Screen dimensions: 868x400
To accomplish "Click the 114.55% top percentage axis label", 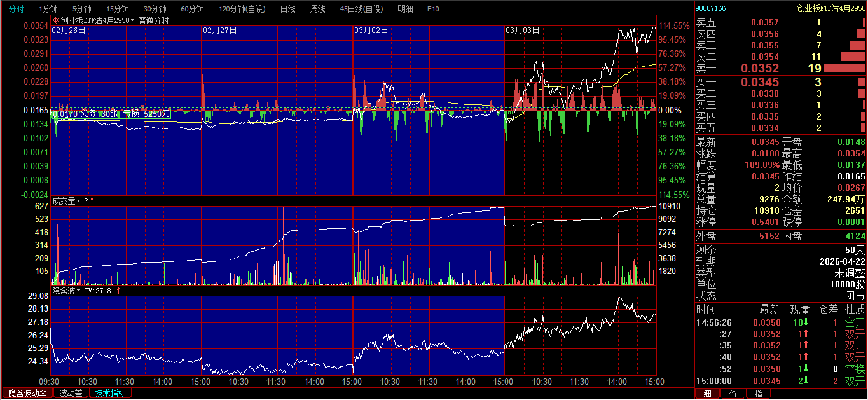I will (x=675, y=25).
